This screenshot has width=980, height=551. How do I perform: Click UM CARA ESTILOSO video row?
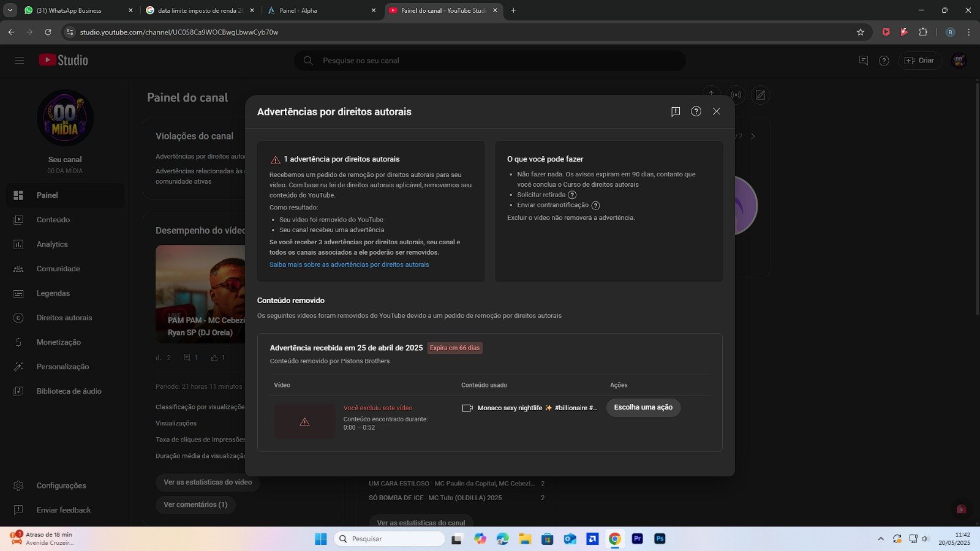[x=456, y=484]
